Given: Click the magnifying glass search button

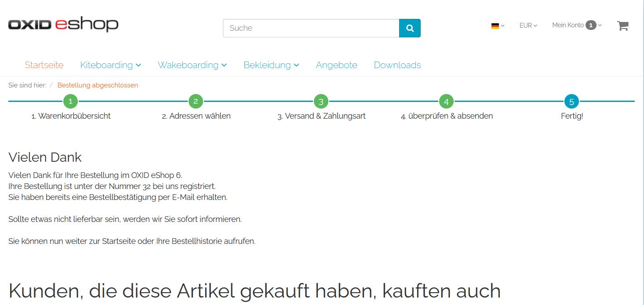Looking at the screenshot, I should tap(410, 28).
